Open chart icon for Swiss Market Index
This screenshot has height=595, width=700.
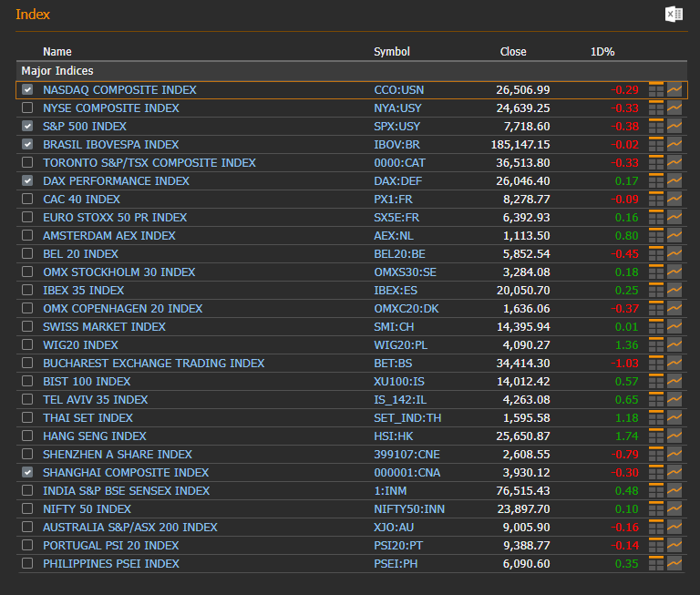[x=674, y=327]
